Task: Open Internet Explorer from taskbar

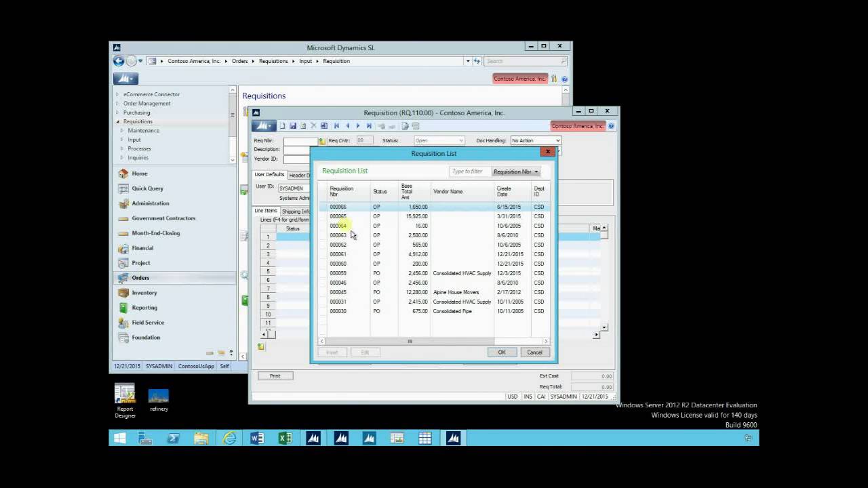Action: pyautogui.click(x=229, y=439)
